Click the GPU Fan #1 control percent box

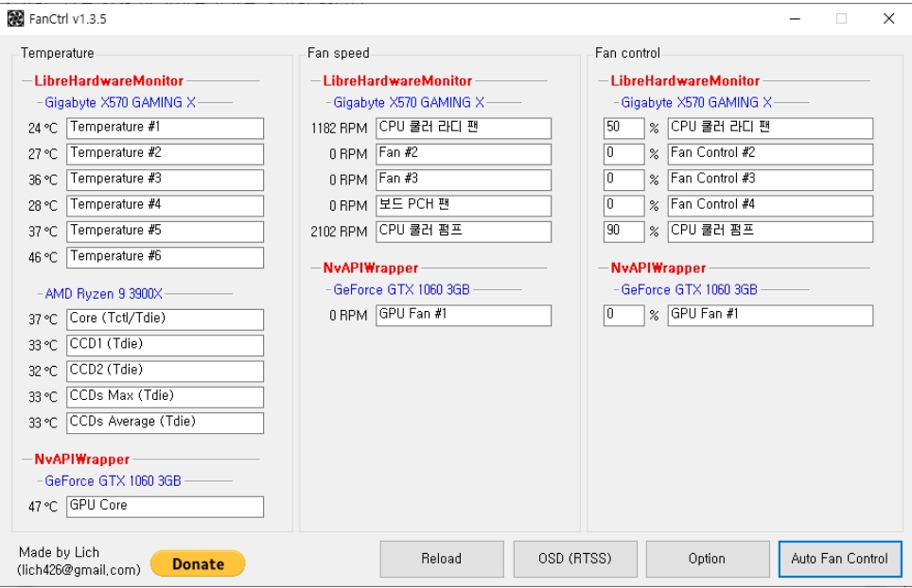623,315
